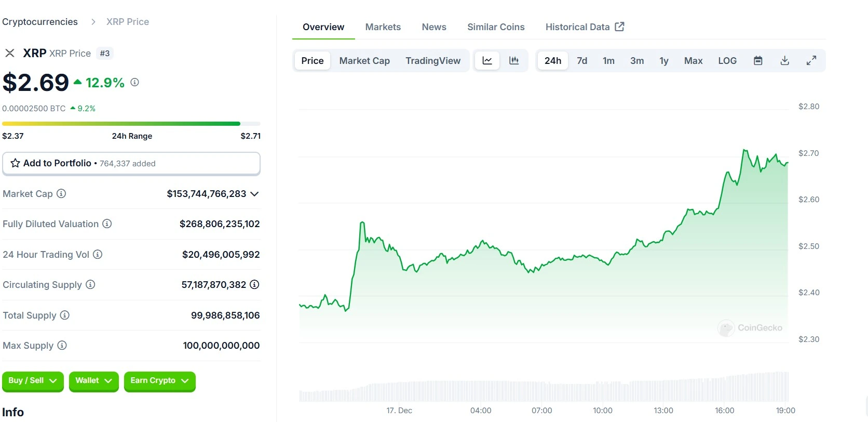This screenshot has height=422, width=868.
Task: Open the Overview tab
Action: click(323, 27)
